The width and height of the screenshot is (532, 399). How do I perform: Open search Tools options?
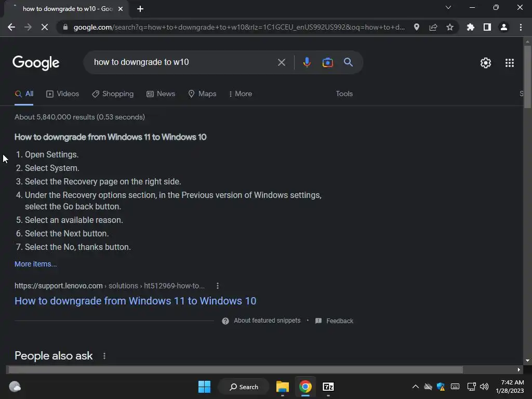(x=344, y=94)
